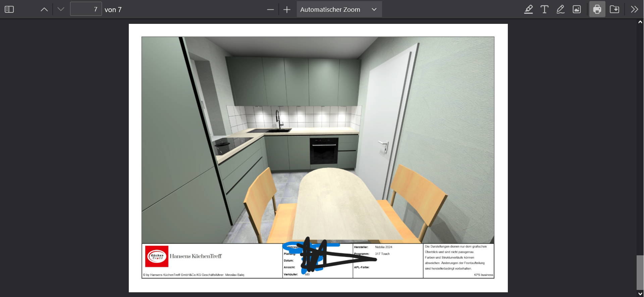Screen dimensions: 644x297
Task: Go to the previous page
Action: pos(44,9)
